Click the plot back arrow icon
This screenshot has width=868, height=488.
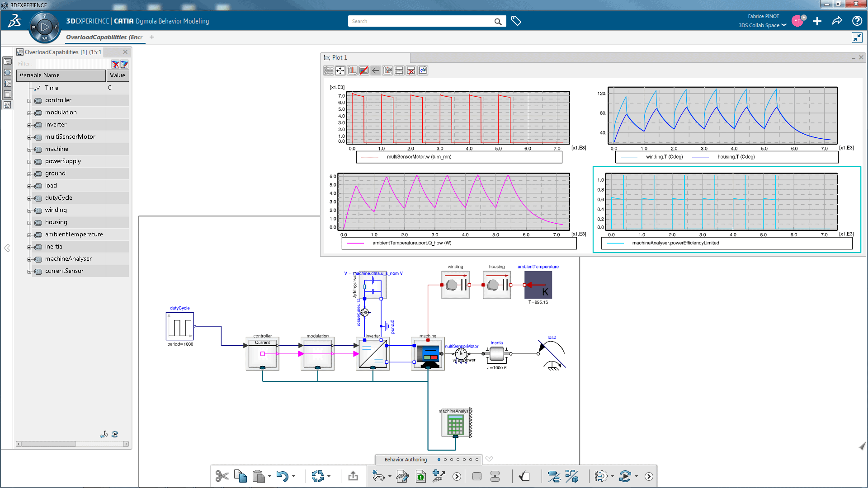click(x=376, y=70)
